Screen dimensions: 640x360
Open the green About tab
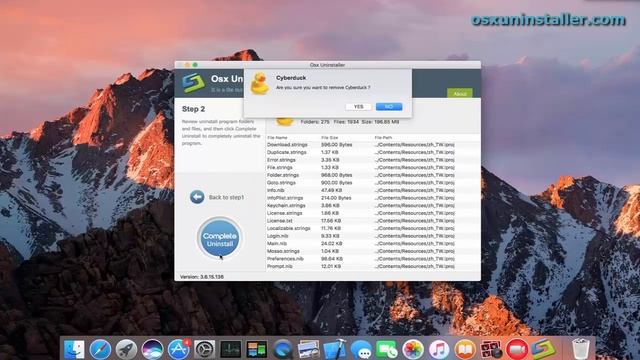[x=460, y=93]
